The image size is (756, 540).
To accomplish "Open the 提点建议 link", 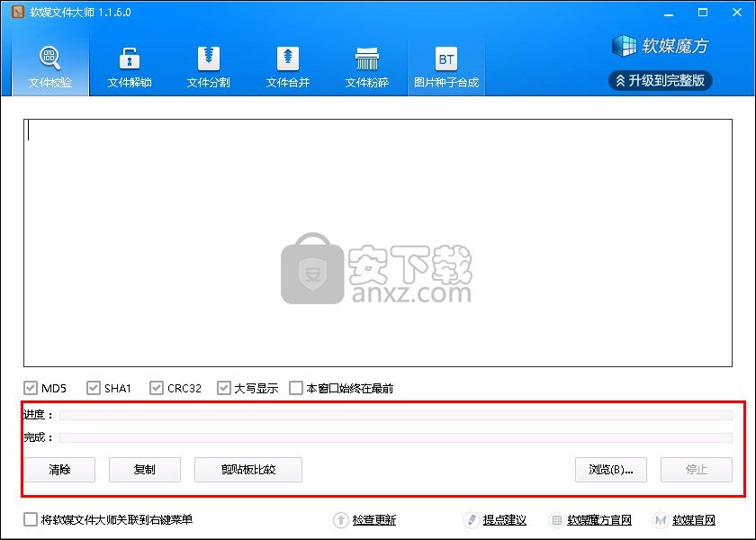I will [504, 520].
